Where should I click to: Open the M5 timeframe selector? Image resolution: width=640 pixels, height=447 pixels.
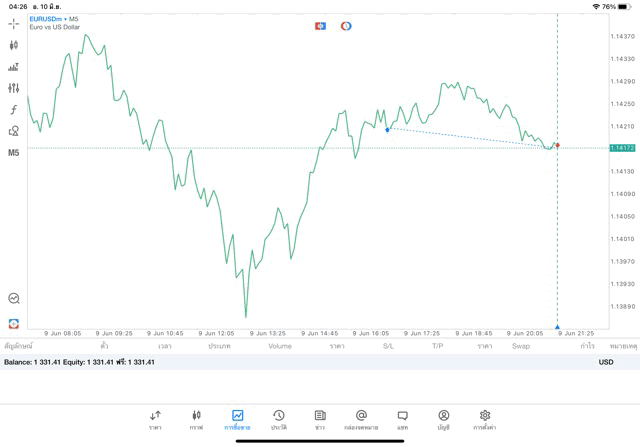pyautogui.click(x=13, y=153)
